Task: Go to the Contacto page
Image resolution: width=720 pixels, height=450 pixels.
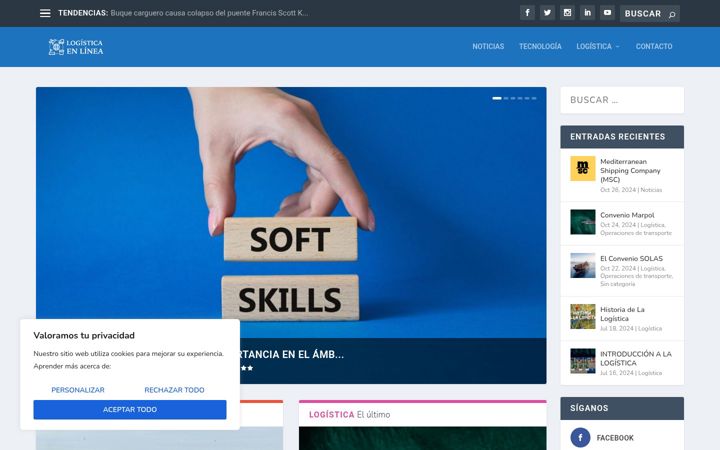Action: tap(654, 46)
